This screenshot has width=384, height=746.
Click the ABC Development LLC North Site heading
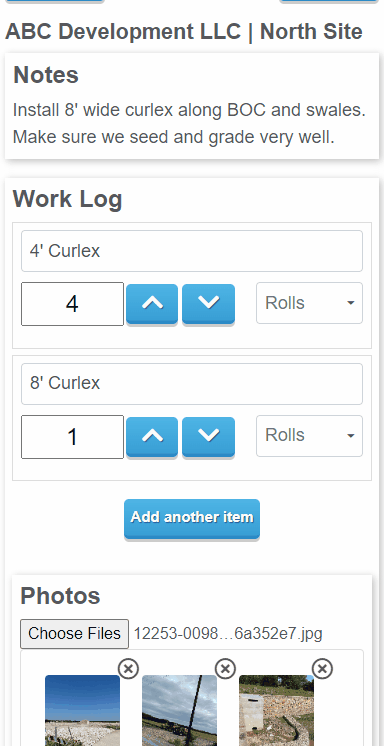[184, 32]
